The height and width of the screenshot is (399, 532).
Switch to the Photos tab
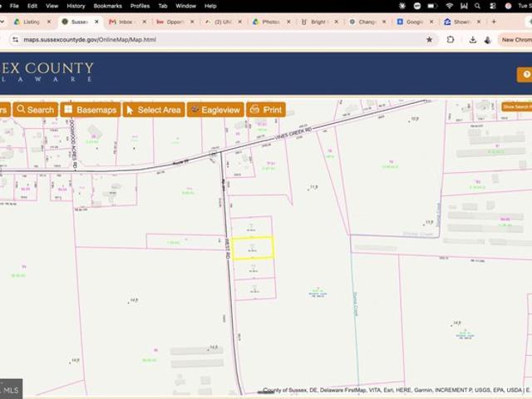pos(270,22)
